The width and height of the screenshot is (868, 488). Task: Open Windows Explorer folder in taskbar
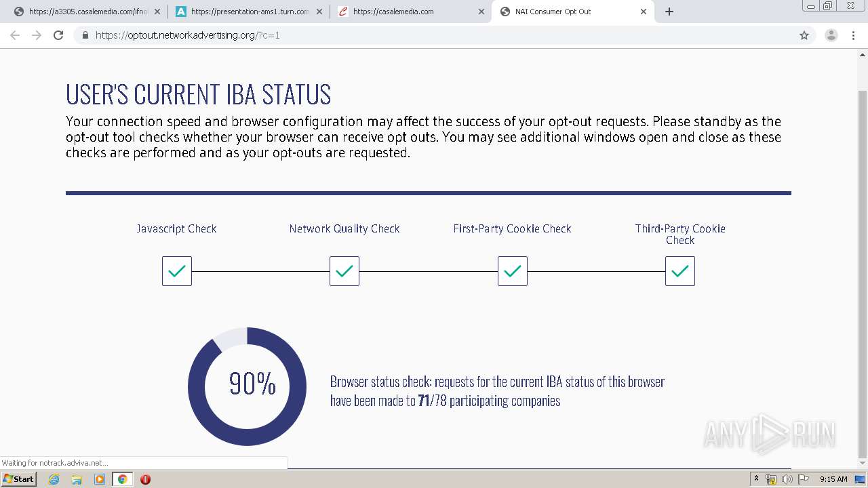(77, 479)
